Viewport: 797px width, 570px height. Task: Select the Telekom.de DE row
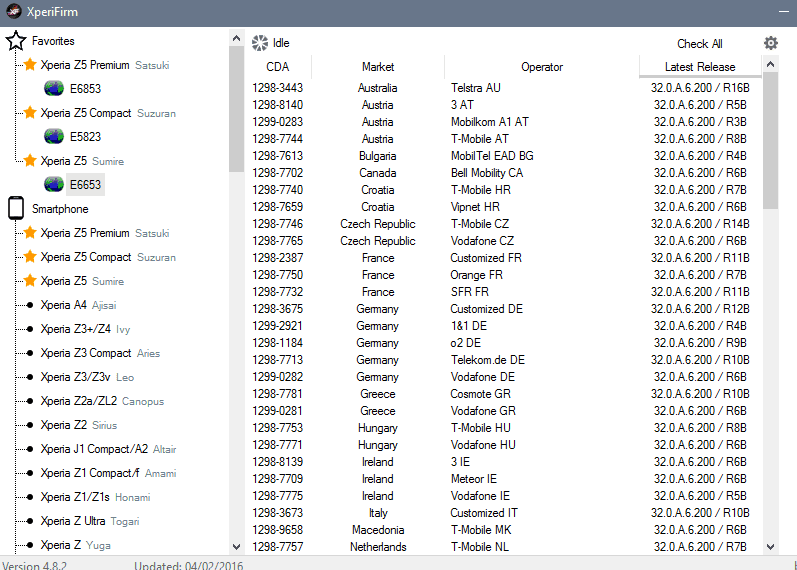(504, 359)
